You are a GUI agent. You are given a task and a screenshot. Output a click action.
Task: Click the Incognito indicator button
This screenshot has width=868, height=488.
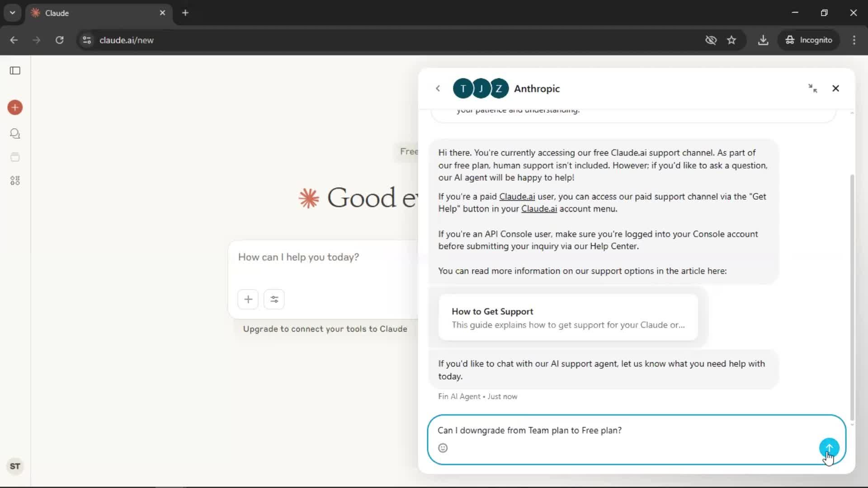point(809,40)
